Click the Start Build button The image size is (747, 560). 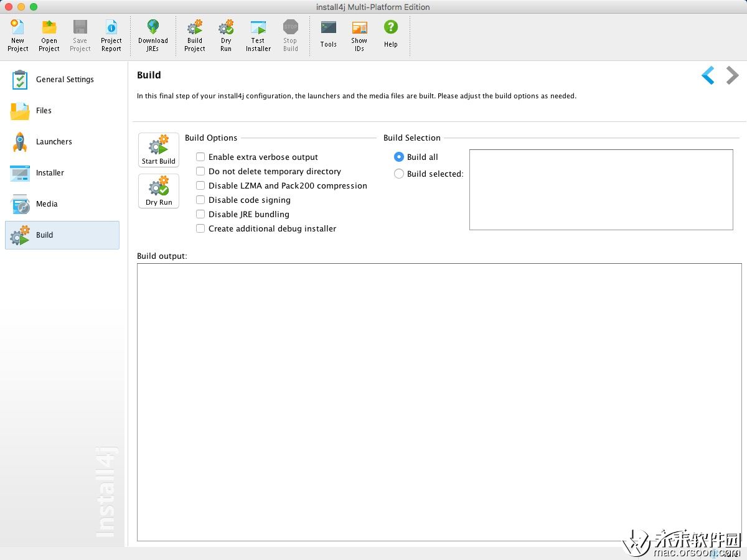pyautogui.click(x=159, y=150)
